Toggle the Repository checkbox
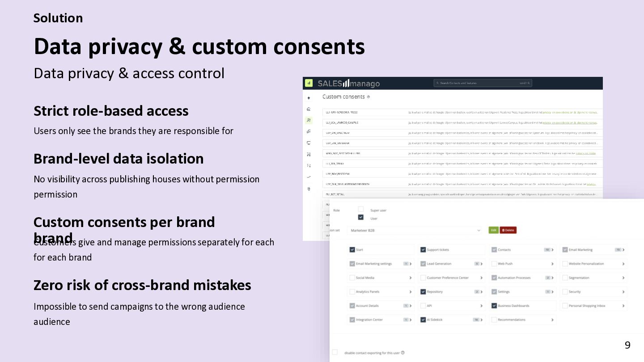This screenshot has height=362, width=644. [x=423, y=292]
